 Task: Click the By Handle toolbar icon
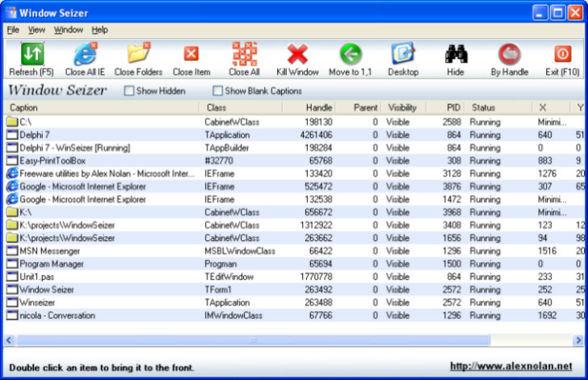pyautogui.click(x=509, y=54)
